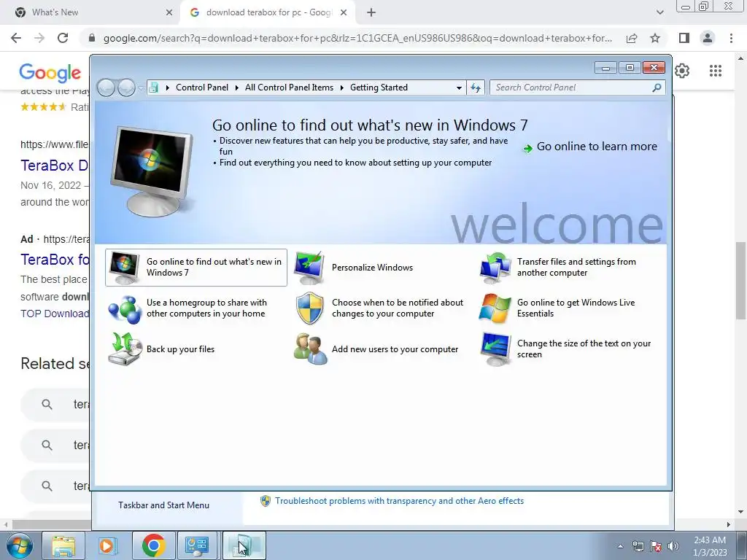This screenshot has width=747, height=560.
Task: Click the Control Panel back arrow
Action: [x=106, y=87]
